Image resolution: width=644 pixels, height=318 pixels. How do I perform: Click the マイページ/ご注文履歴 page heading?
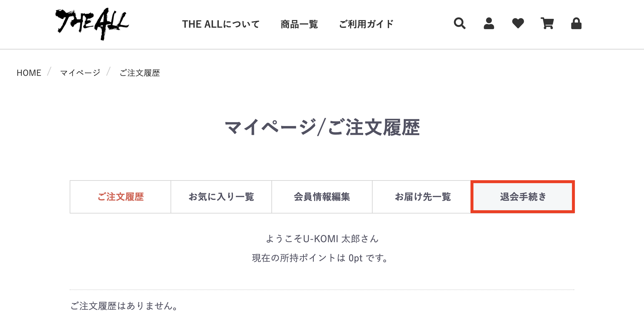(322, 127)
